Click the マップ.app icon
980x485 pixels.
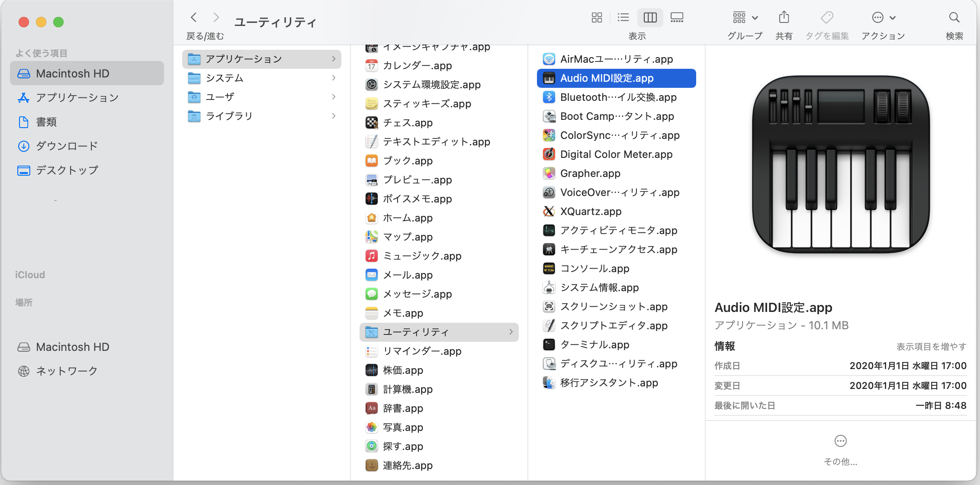[x=372, y=237]
